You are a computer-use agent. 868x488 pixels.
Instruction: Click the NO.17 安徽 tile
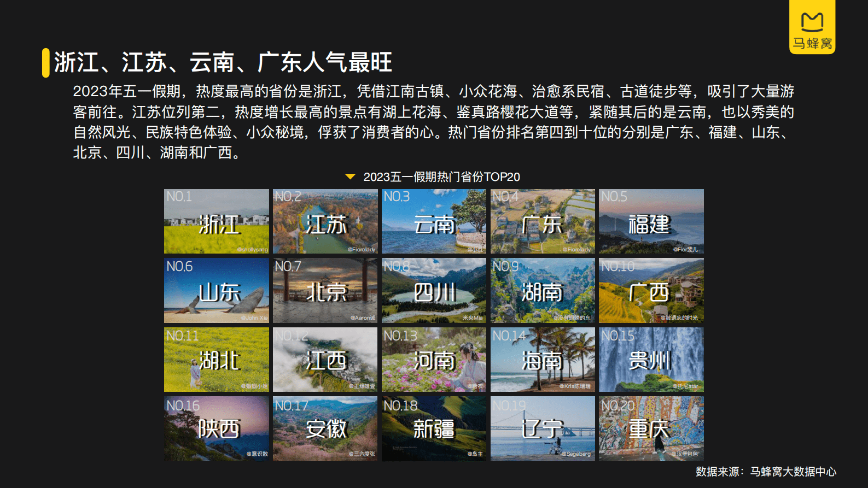[x=325, y=428]
